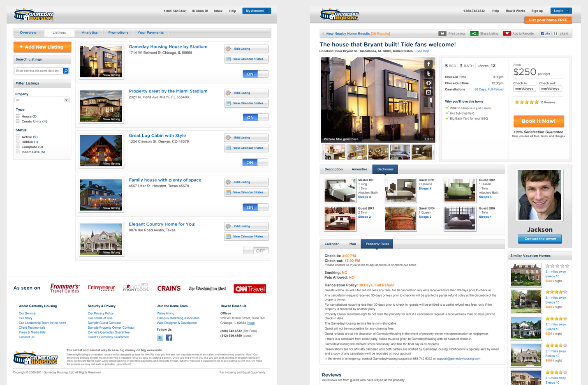Turn on the Elegant Country Home listing

click(255, 251)
